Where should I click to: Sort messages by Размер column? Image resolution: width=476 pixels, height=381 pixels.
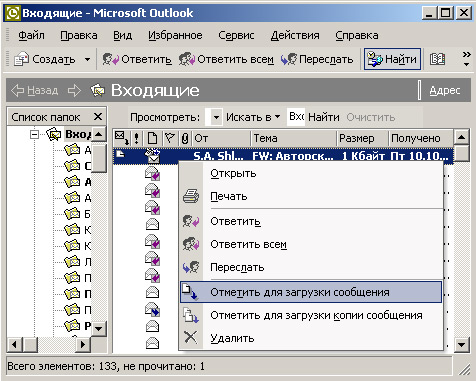pos(363,138)
